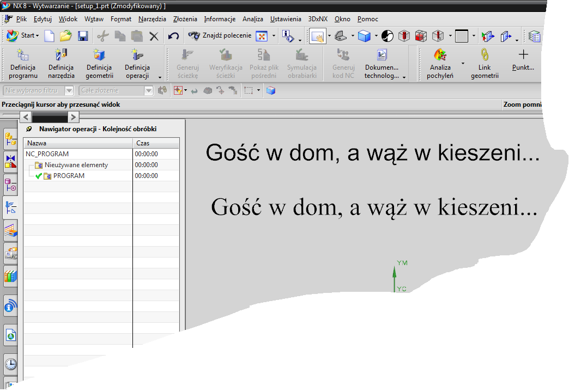Click the Nazwa column header

[x=78, y=143]
